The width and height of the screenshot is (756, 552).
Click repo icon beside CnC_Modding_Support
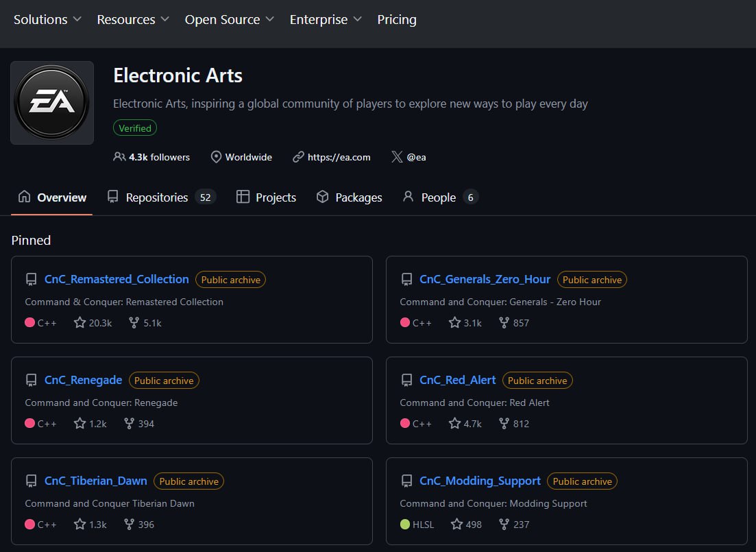[x=406, y=481]
